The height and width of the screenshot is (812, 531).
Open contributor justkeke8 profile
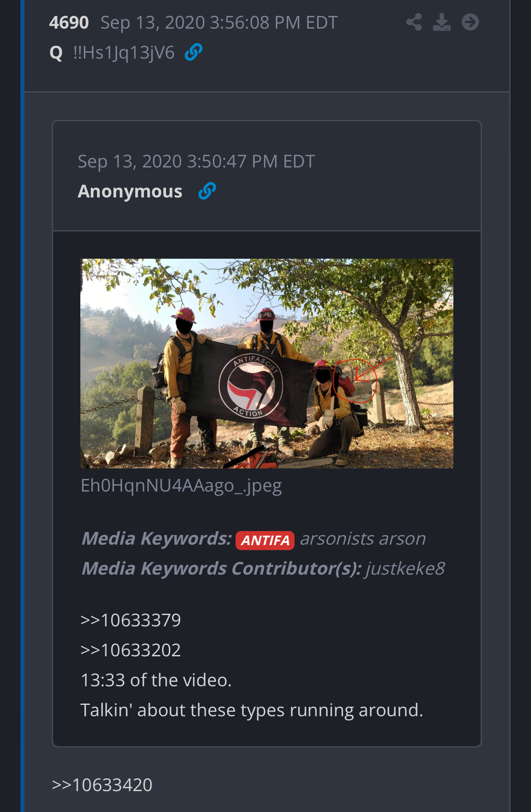(406, 569)
